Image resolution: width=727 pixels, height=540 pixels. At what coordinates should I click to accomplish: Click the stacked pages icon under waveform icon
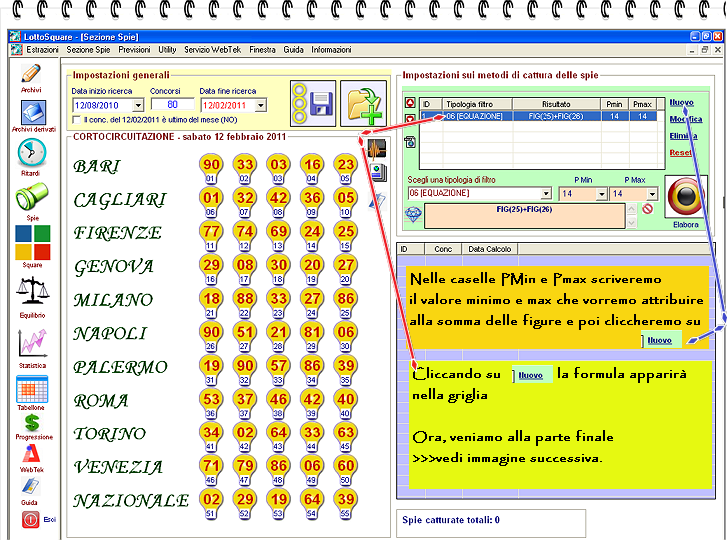click(378, 173)
